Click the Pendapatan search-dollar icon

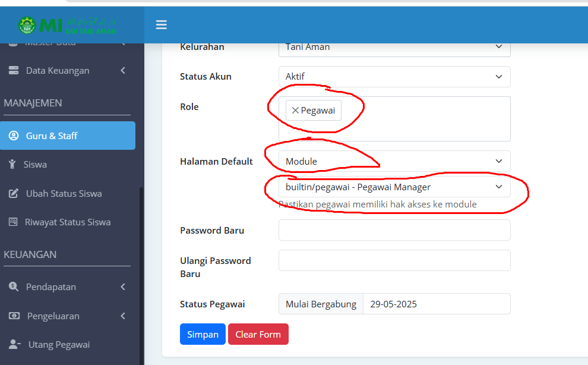coord(13,287)
